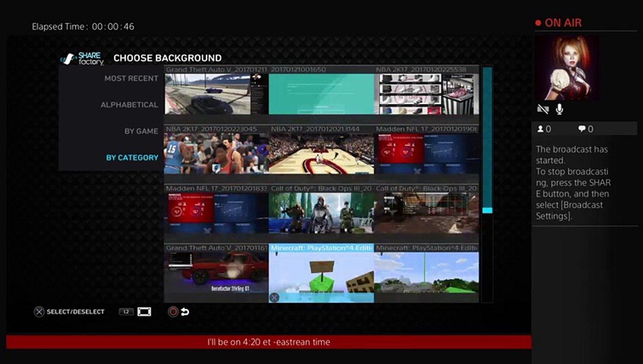This screenshot has height=364, width=643.
Task: Click the red circle button icon
Action: click(173, 312)
